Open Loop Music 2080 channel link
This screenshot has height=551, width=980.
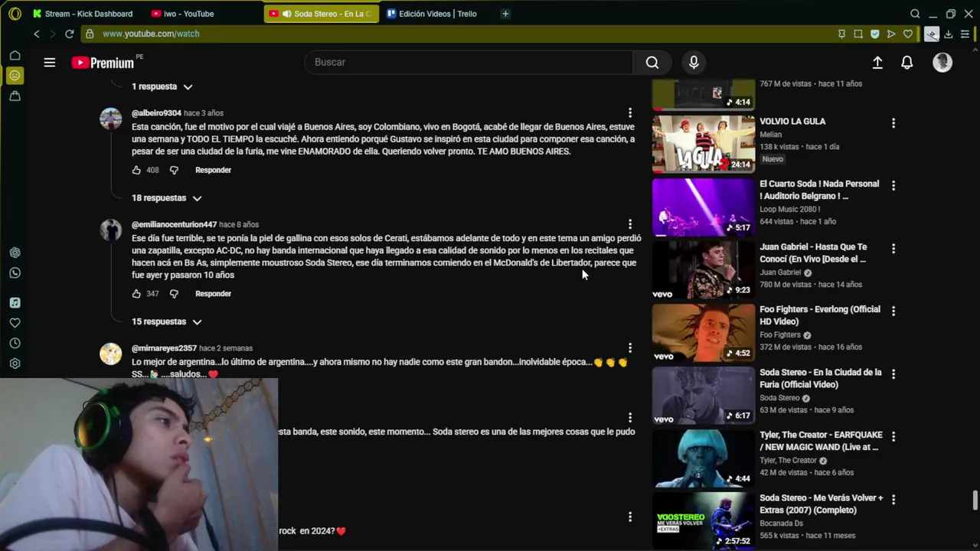790,210
